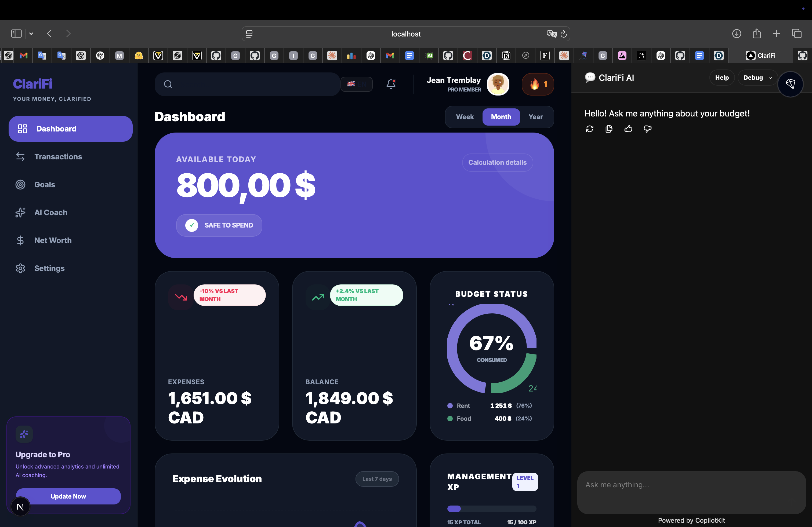Open Safari sidebar options chevron
The image size is (812, 527).
click(x=31, y=33)
